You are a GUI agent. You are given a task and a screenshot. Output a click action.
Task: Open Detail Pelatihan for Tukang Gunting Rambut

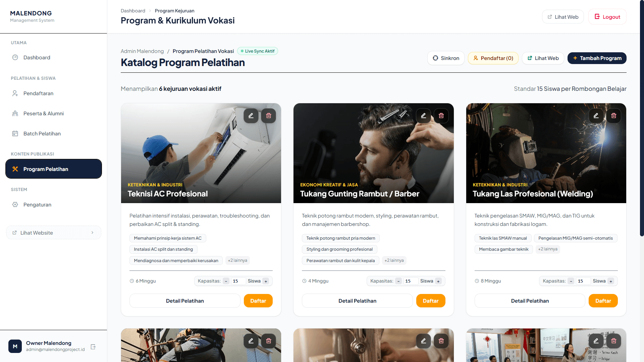tap(357, 301)
